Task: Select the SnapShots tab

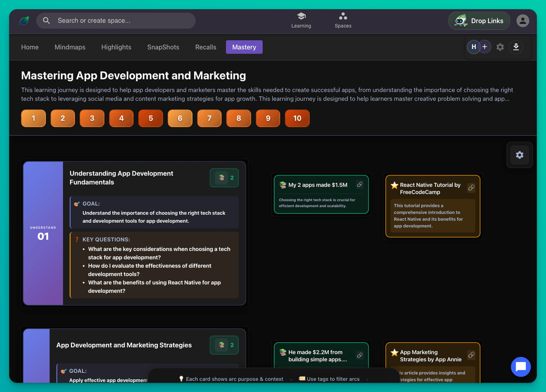Action: [163, 47]
